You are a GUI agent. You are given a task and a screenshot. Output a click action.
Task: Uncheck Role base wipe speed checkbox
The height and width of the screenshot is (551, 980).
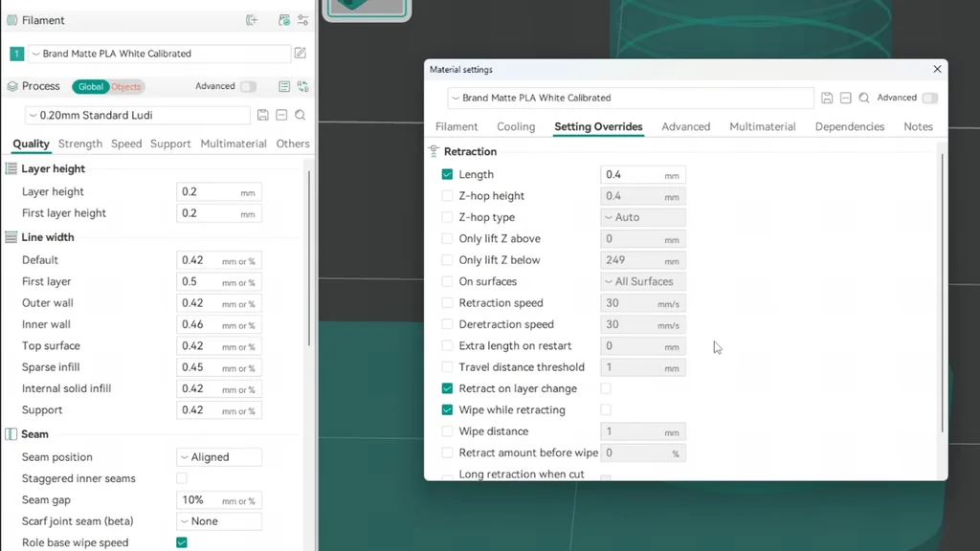pyautogui.click(x=181, y=543)
